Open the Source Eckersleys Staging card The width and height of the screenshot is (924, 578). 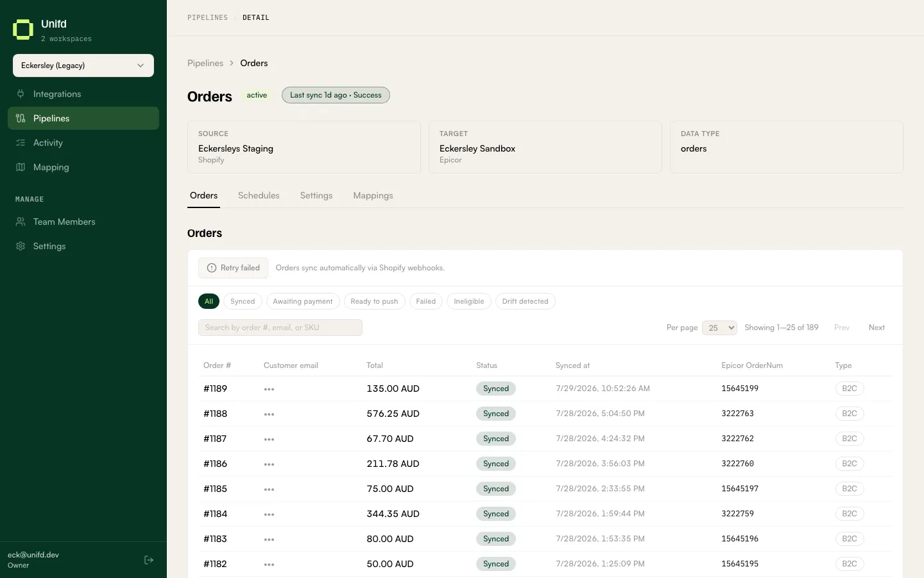coord(304,147)
